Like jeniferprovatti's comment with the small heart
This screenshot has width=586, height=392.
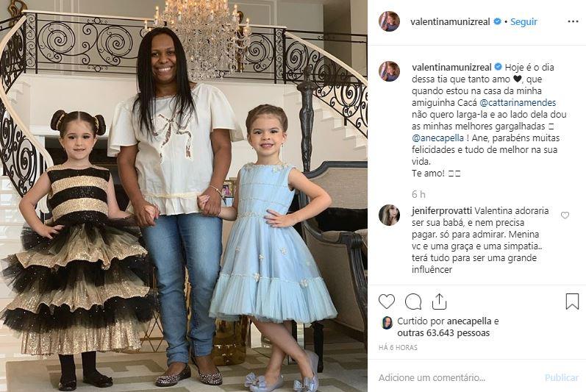pos(565,215)
